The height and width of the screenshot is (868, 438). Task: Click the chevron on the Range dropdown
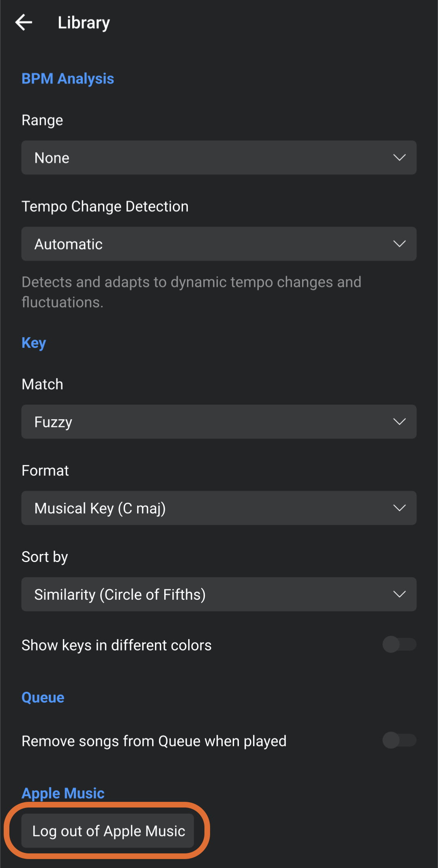[399, 157]
